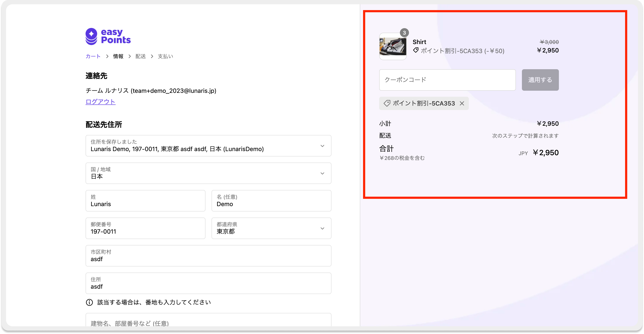Image resolution: width=644 pixels, height=334 pixels.
Task: Click the discount tag icon under Shirt
Action: click(x=416, y=50)
